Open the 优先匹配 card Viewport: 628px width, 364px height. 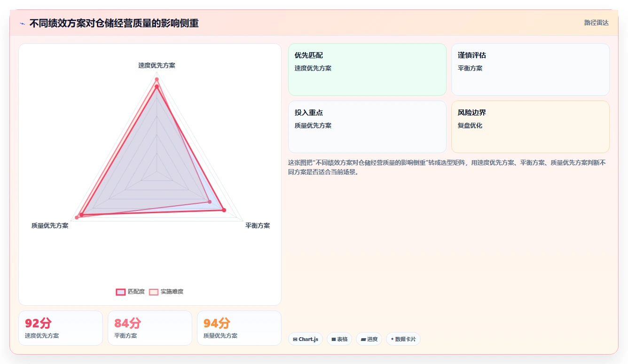click(367, 70)
